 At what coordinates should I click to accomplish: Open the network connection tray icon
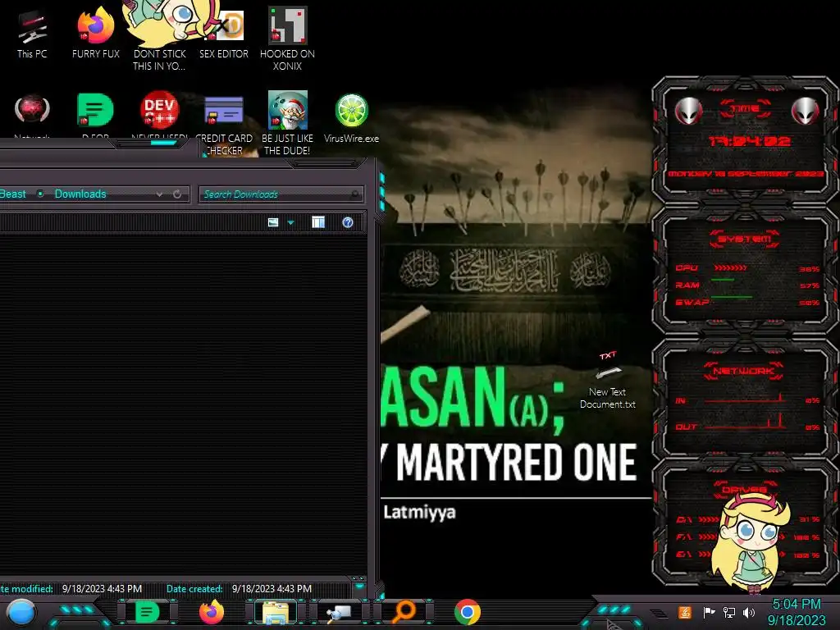[x=729, y=612]
